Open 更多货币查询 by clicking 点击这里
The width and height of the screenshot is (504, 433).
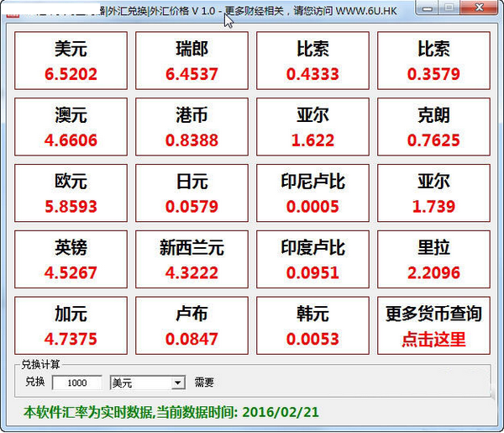point(433,340)
